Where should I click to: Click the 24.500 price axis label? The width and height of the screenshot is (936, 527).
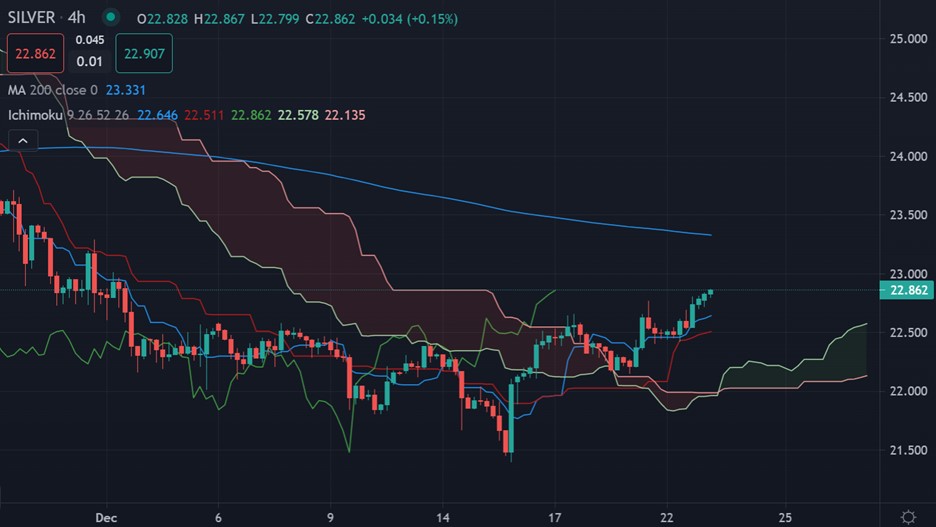909,97
